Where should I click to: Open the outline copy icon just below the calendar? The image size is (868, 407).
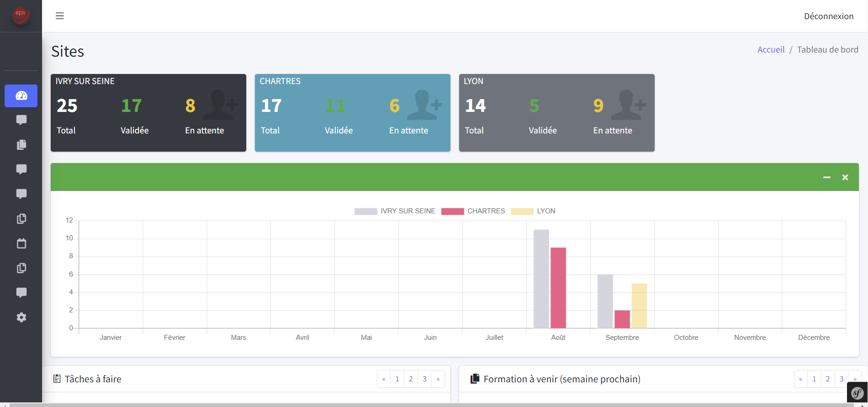(x=21, y=268)
